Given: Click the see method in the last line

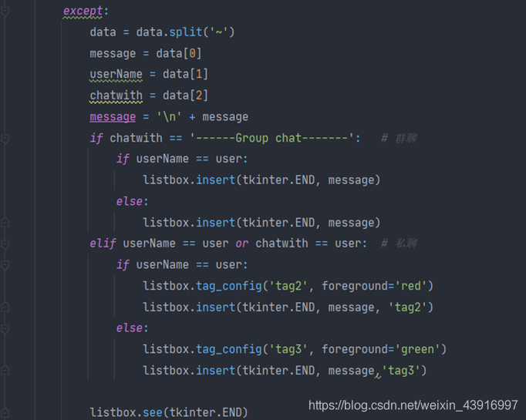Looking at the screenshot, I should click(x=152, y=412).
